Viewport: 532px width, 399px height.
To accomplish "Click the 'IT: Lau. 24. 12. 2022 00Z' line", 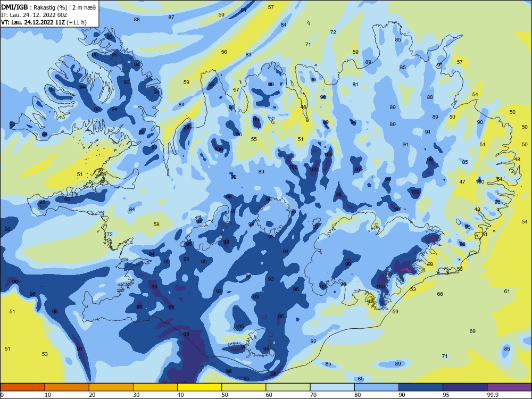I will pyautogui.click(x=34, y=15).
